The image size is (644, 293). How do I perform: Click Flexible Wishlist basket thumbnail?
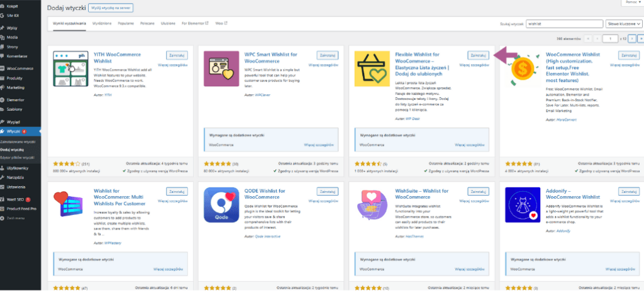coord(372,69)
